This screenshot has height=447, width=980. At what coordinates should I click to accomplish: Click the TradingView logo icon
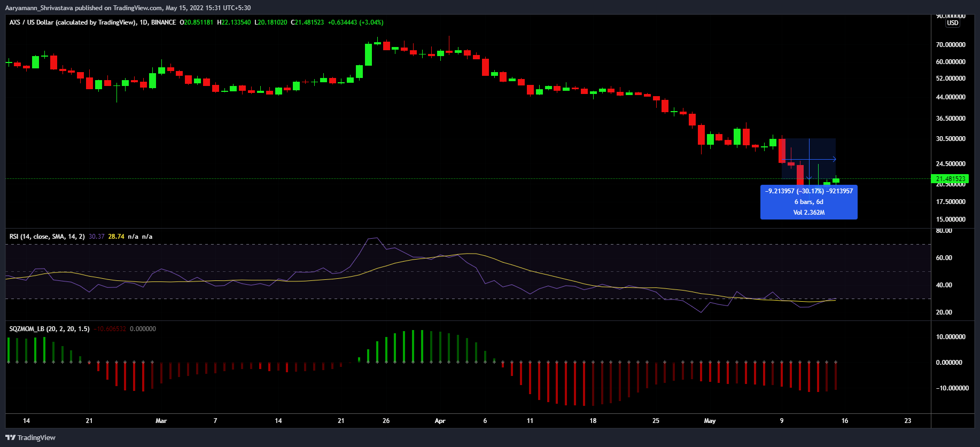tap(11, 437)
